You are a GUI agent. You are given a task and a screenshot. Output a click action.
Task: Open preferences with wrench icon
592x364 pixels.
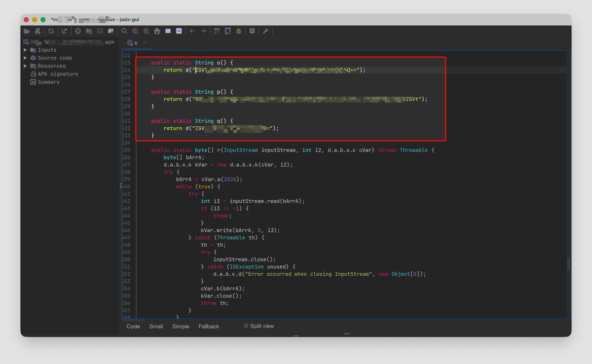tap(265, 31)
